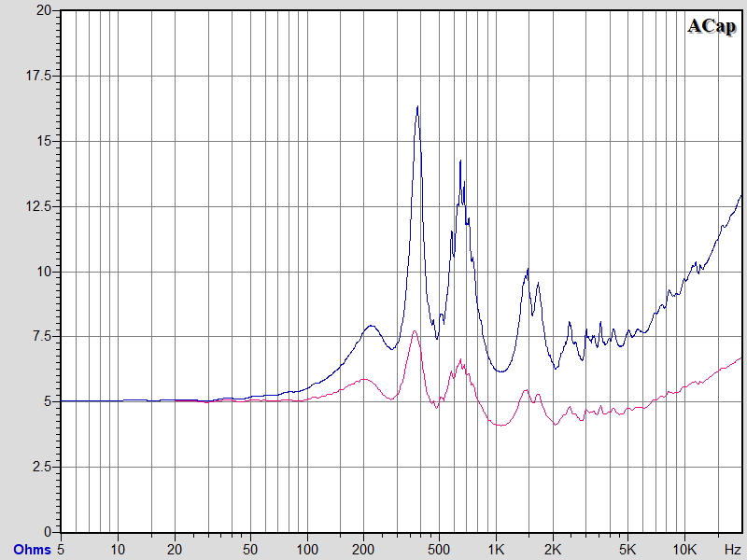Click the 10K frequency axis label

tap(685, 548)
